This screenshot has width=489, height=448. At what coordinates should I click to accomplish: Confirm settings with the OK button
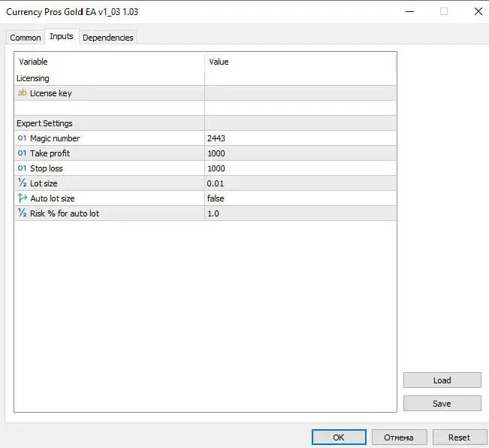pos(339,437)
